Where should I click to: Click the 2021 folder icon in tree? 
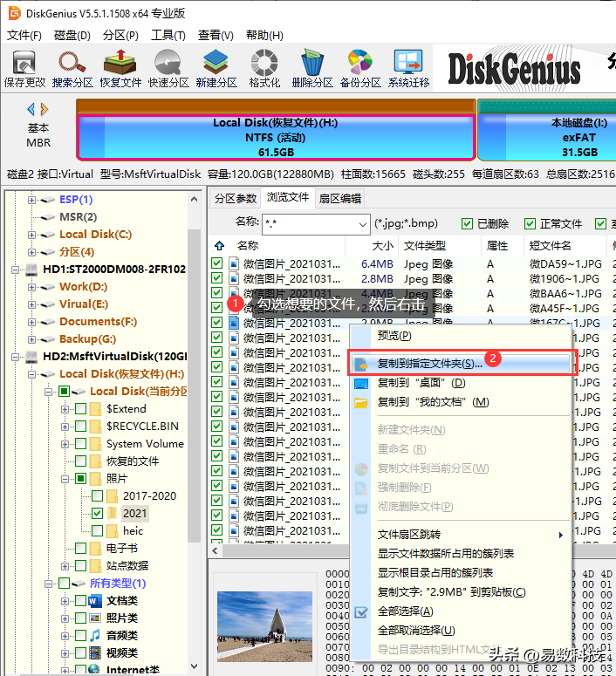(x=113, y=513)
